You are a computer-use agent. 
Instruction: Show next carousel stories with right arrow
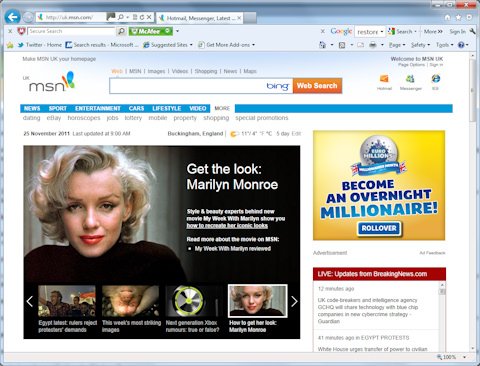tap(294, 302)
